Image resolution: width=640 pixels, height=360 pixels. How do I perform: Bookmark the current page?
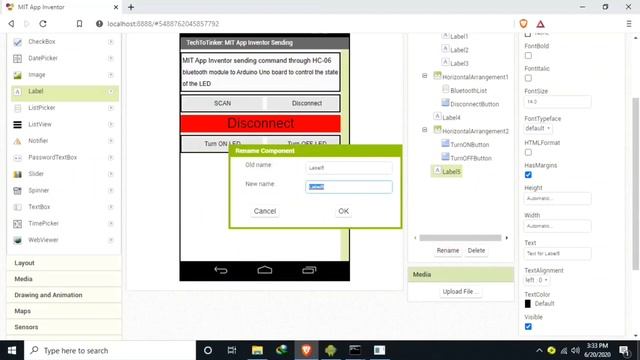coord(79,24)
